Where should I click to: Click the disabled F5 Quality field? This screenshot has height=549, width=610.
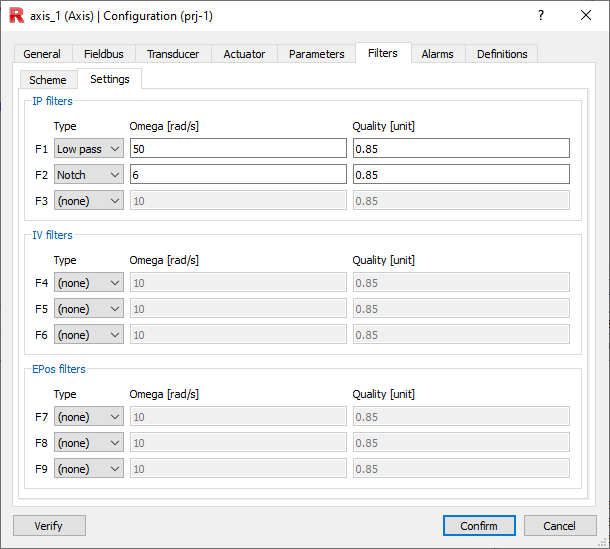tap(461, 309)
